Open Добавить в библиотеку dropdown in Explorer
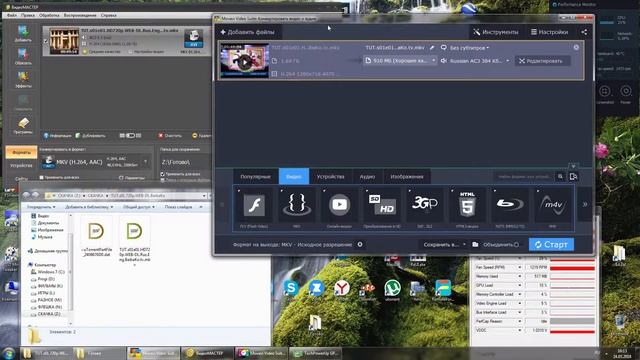Image resolution: width=640 pixels, height=360 pixels. click(89, 207)
